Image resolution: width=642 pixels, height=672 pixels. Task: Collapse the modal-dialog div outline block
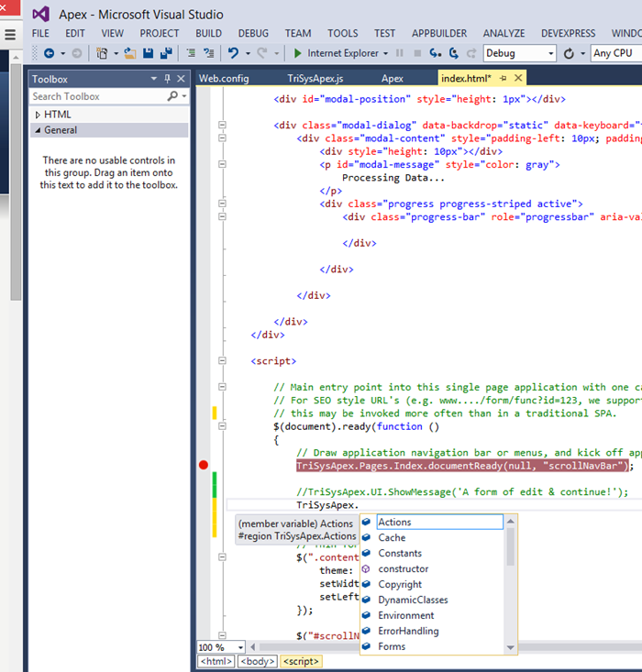click(x=222, y=125)
